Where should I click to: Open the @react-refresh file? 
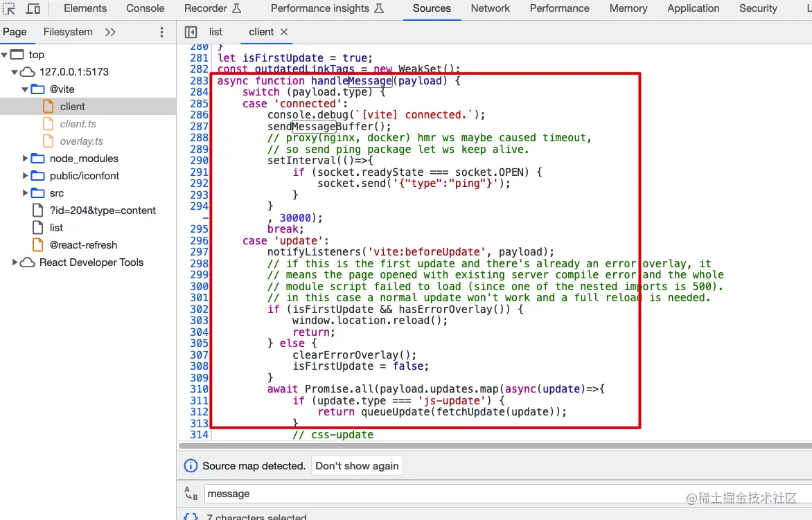click(x=83, y=245)
